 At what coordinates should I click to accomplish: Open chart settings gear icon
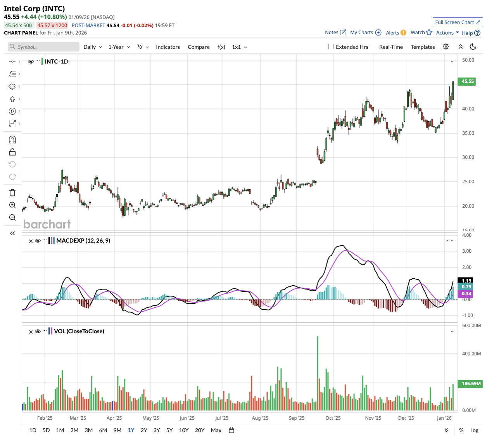click(446, 47)
